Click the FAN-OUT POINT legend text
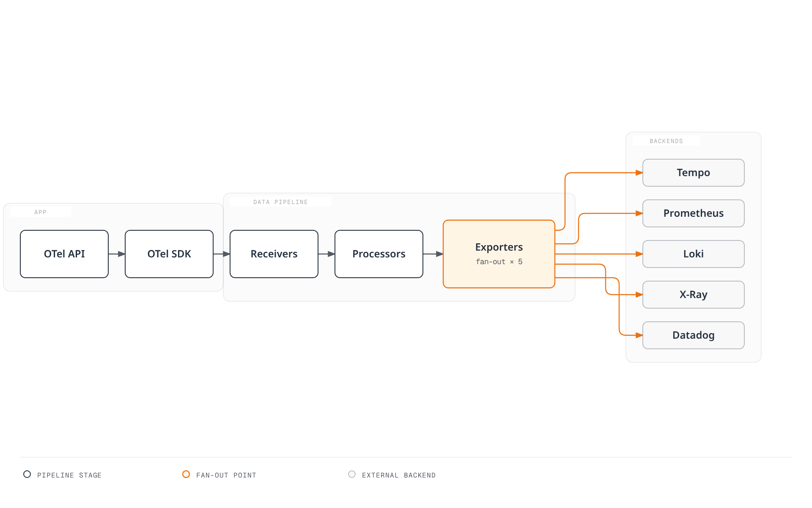This screenshot has height=508, width=812. click(226, 475)
